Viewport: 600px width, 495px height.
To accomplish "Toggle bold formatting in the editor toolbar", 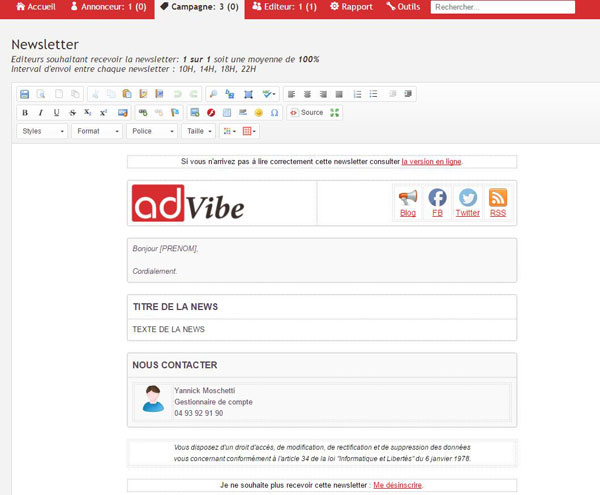I will [25, 113].
